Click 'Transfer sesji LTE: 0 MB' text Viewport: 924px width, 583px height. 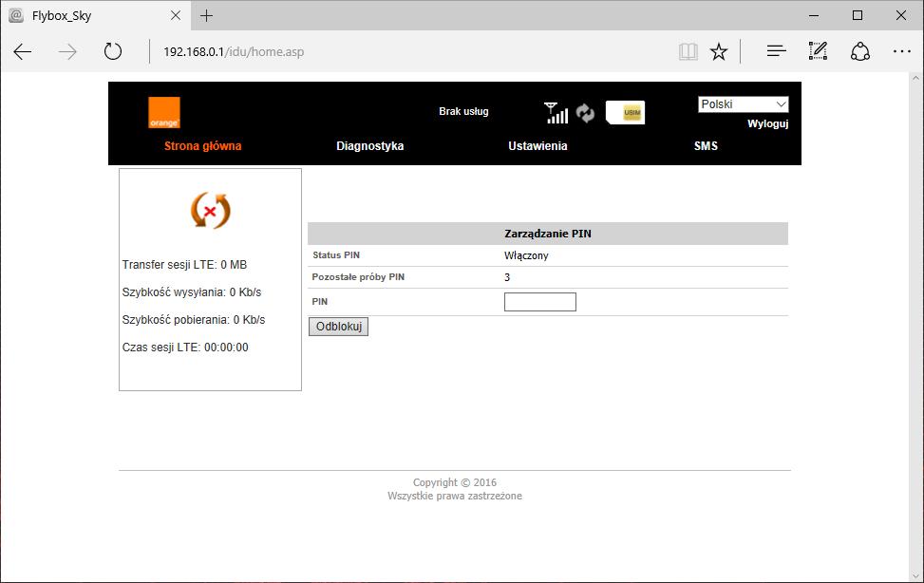pos(184,265)
